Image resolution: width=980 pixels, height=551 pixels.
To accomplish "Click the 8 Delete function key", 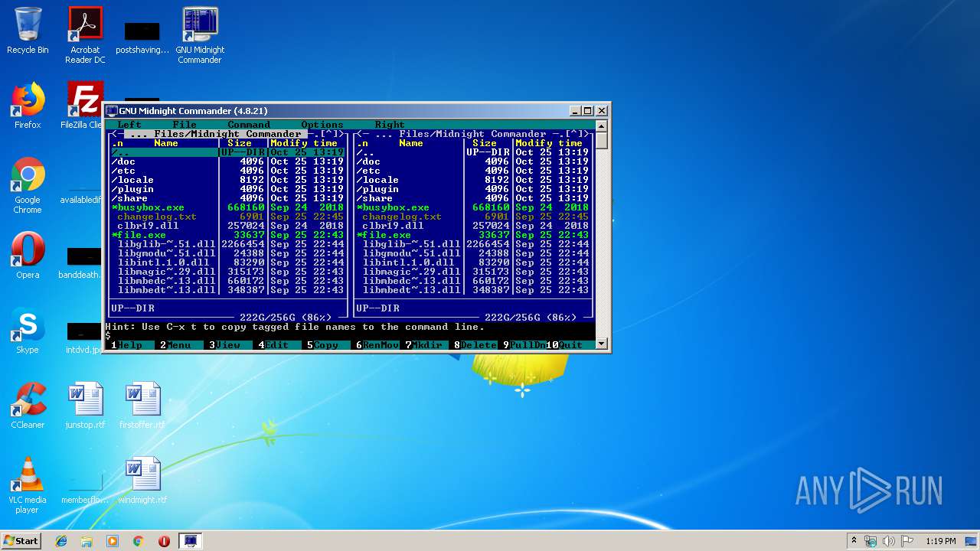I will 475,345.
